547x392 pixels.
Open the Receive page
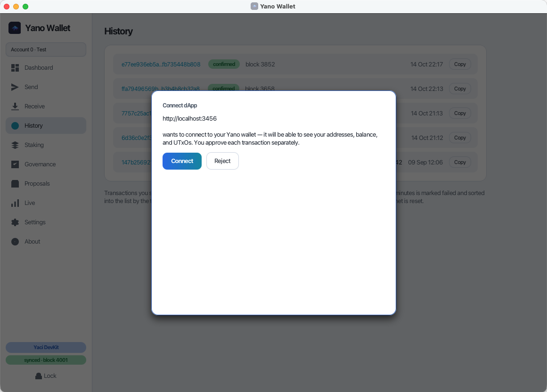point(46,106)
